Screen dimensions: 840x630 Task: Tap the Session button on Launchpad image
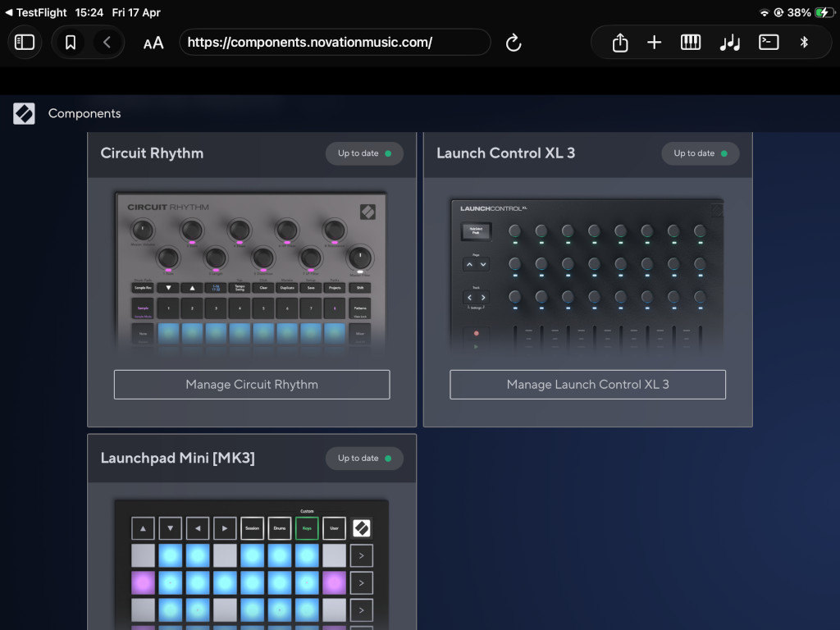click(253, 528)
